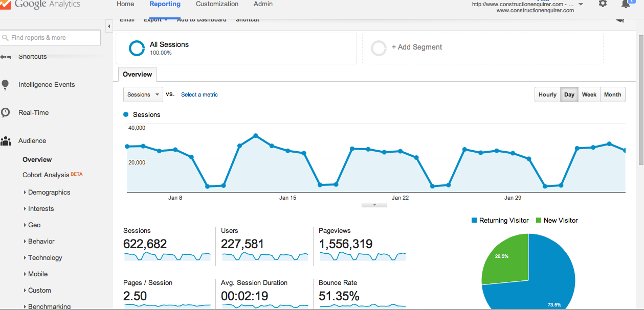This screenshot has width=644, height=310.
Task: Click the empty circle beside Add Segment
Action: click(x=379, y=49)
